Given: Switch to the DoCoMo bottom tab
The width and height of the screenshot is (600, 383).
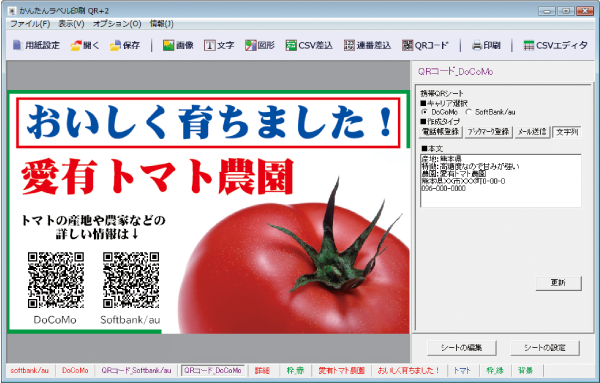Looking at the screenshot, I should pyautogui.click(x=75, y=371).
